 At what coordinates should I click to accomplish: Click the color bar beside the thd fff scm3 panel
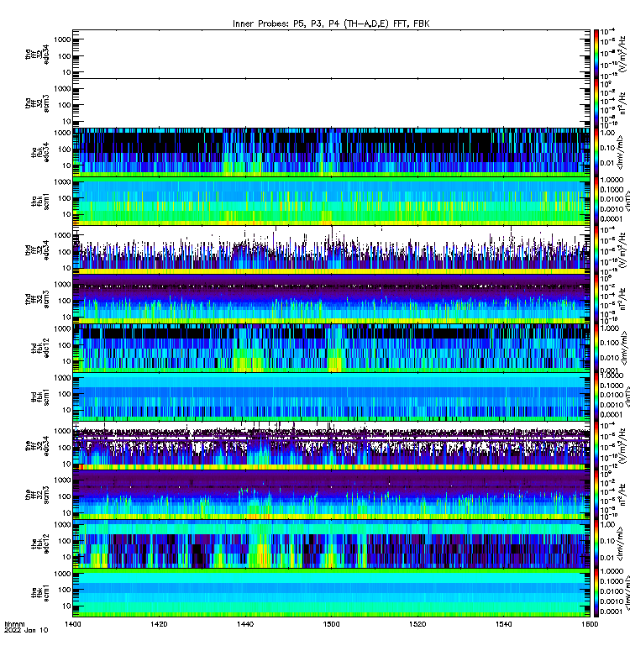596,299
